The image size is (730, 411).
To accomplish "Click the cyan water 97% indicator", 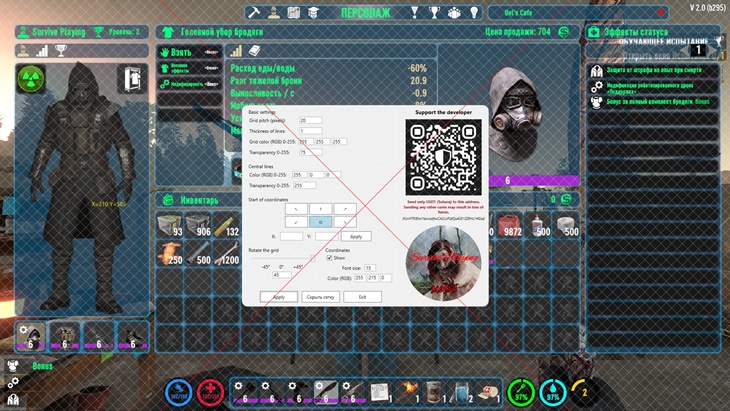I will pos(553,392).
